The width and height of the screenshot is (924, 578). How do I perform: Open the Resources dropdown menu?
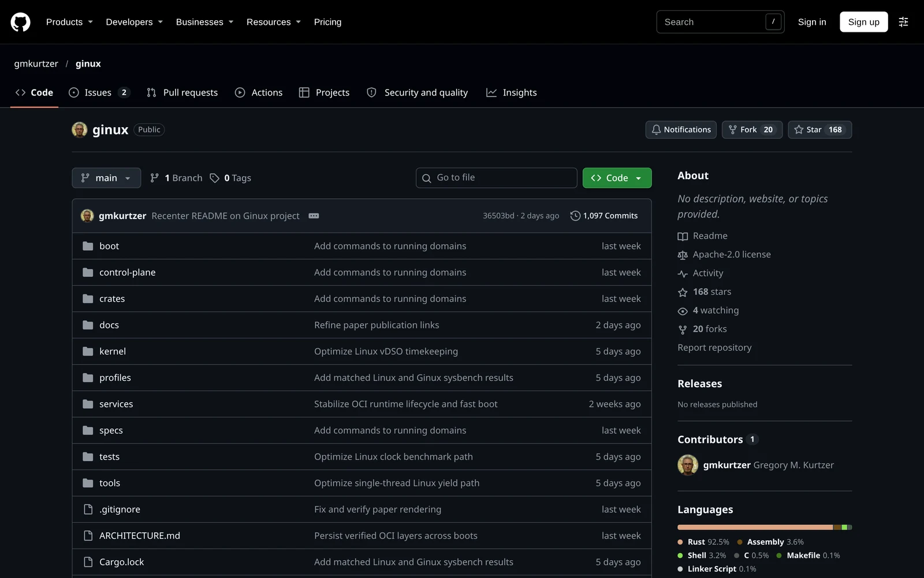click(x=274, y=22)
